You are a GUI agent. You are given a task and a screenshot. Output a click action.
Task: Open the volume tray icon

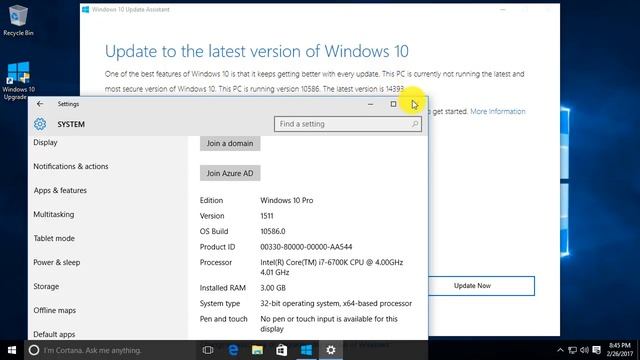(x=584, y=350)
